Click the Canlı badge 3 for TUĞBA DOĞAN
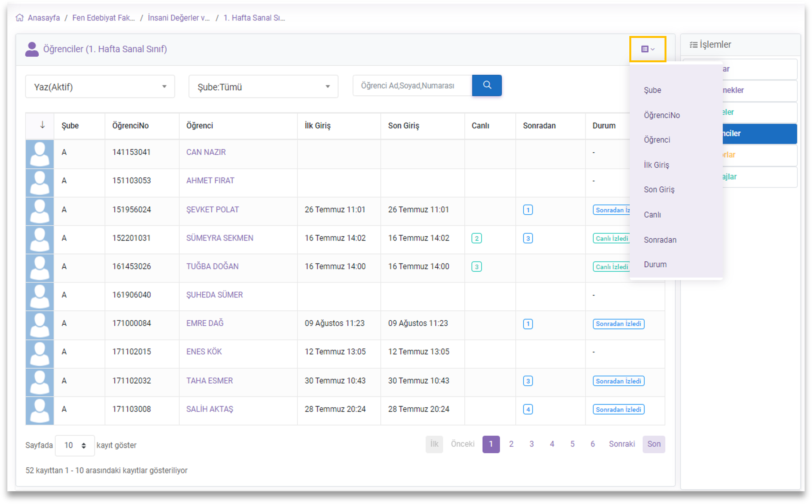Image resolution: width=812 pixels, height=504 pixels. pyautogui.click(x=476, y=267)
